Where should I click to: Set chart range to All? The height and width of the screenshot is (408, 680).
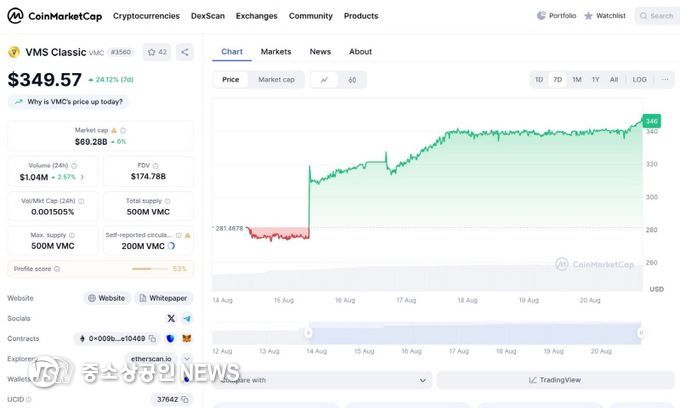(x=614, y=80)
